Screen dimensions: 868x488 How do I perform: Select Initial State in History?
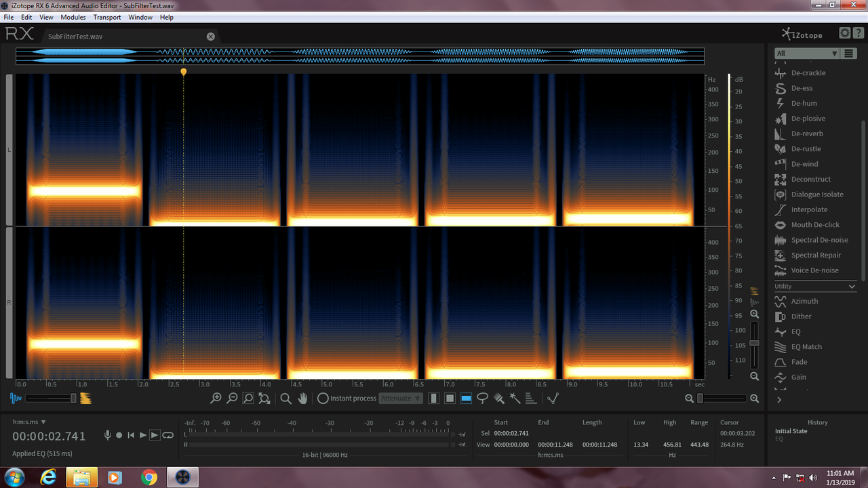point(791,431)
